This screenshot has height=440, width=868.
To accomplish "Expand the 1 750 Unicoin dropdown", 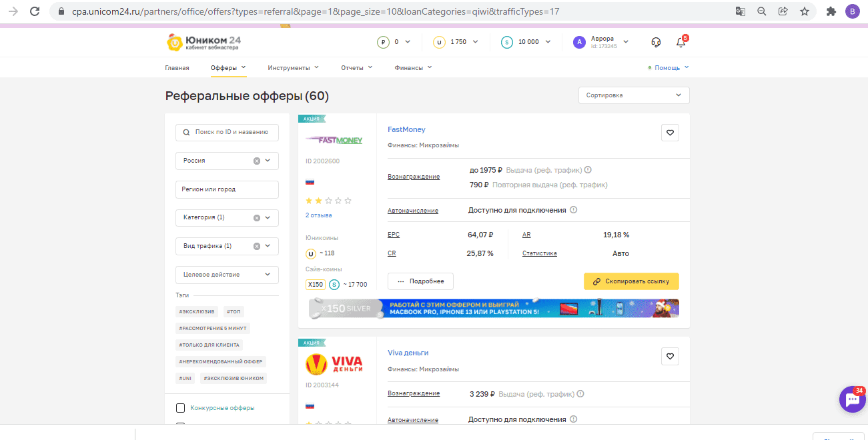I will point(476,42).
